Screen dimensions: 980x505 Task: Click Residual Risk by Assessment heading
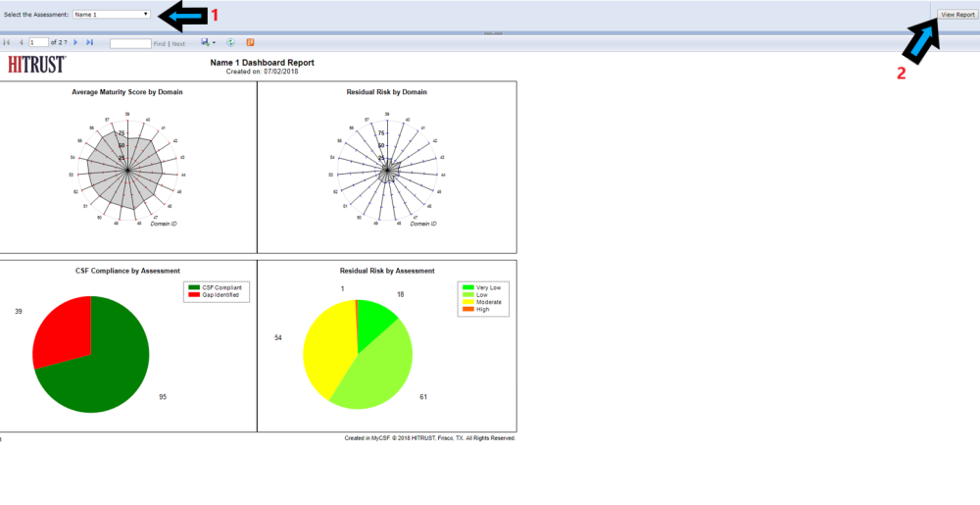click(387, 271)
